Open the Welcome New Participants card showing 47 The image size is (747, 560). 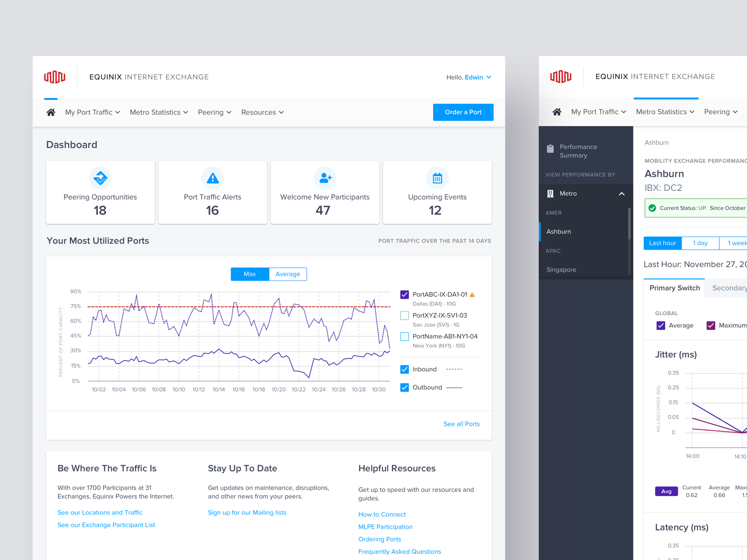pyautogui.click(x=325, y=193)
